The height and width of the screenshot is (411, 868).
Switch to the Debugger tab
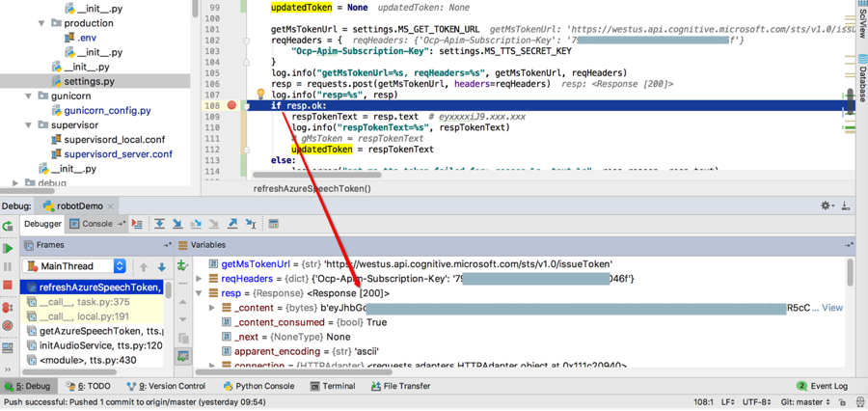pyautogui.click(x=42, y=224)
